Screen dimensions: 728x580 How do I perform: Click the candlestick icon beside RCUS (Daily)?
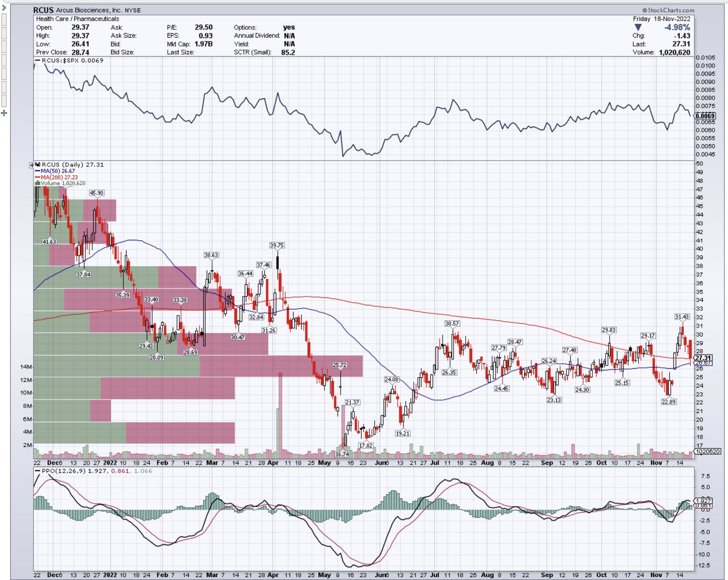(x=37, y=165)
